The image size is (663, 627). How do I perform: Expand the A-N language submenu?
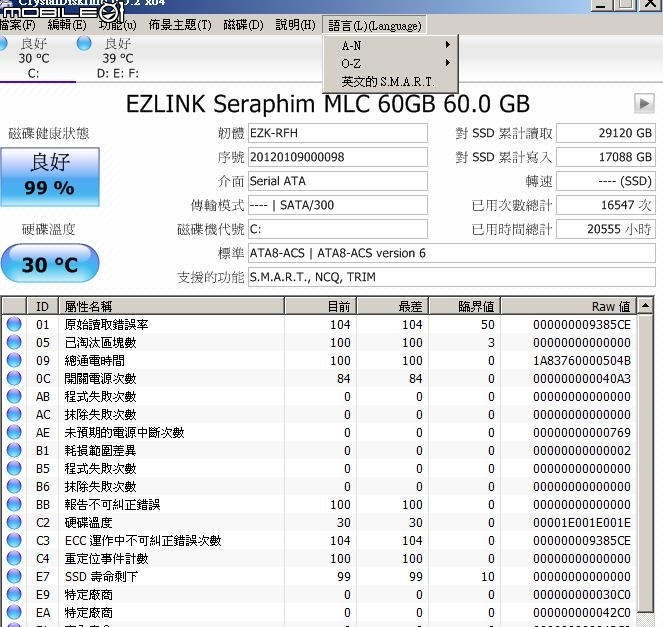click(x=391, y=45)
